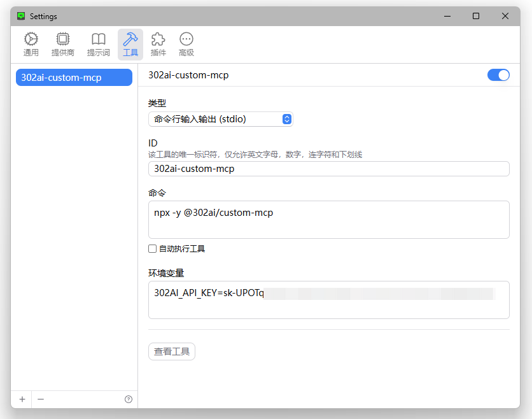Screen dimensions: 532x419
Task: Disable the 302ai-custom-mcp tool switch
Action: (x=498, y=75)
